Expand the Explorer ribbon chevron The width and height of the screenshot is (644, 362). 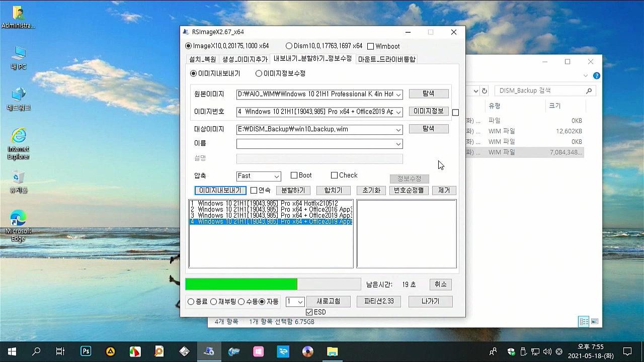586,76
